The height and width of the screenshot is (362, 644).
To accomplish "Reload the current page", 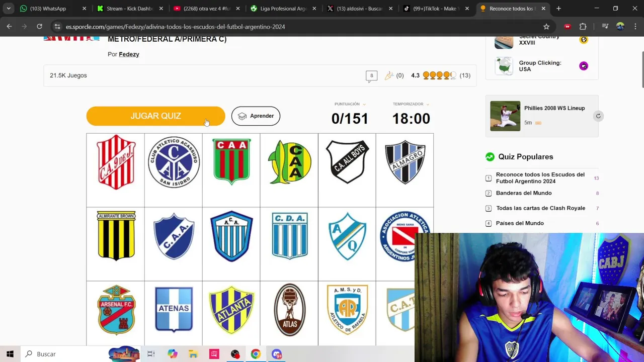I will pyautogui.click(x=39, y=27).
